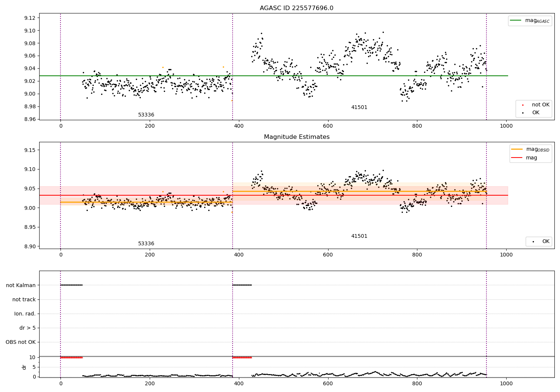560x392 pixels.
Task: Click obsid label 53336 in AGASC ID plot
Action: (x=146, y=115)
